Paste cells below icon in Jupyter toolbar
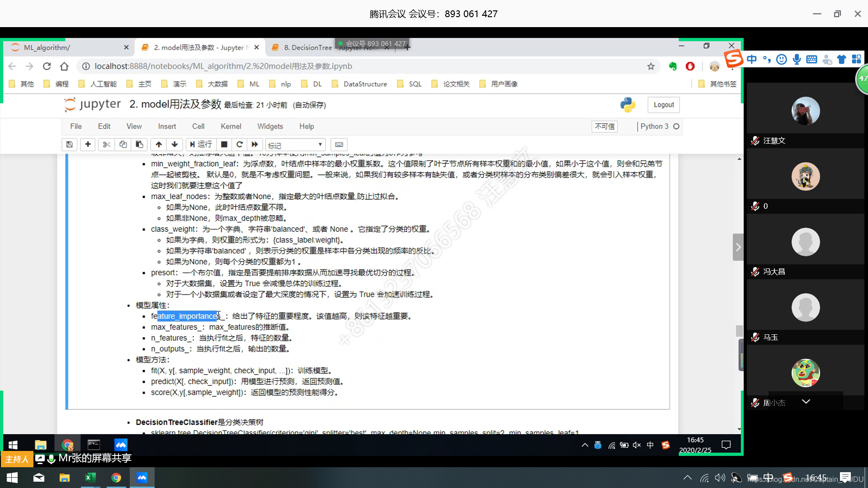Image resolution: width=868 pixels, height=488 pixels. pyautogui.click(x=139, y=145)
